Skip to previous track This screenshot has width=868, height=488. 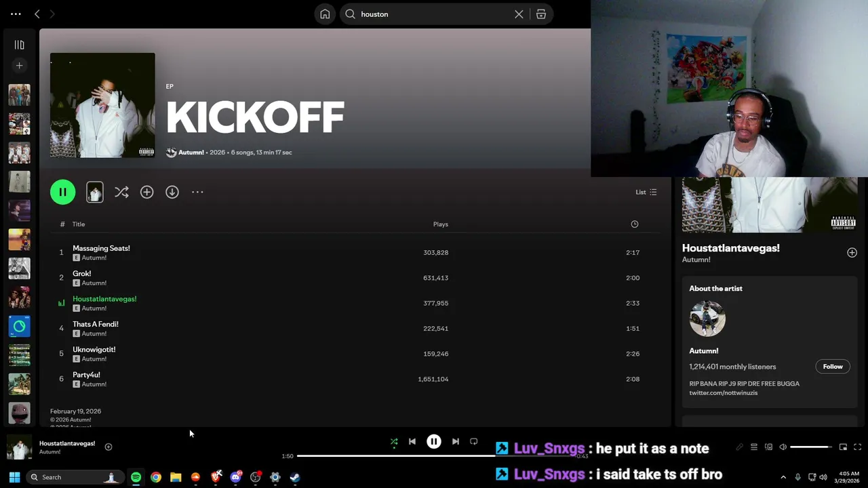(412, 441)
